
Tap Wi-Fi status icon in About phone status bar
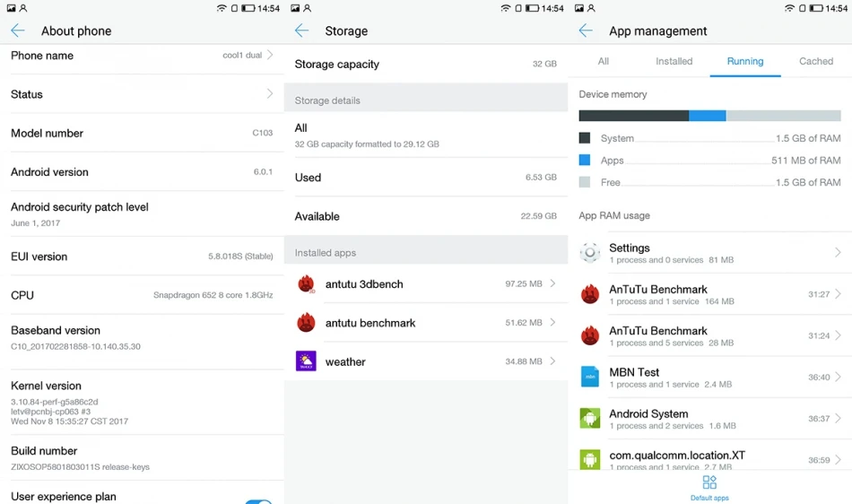[222, 8]
